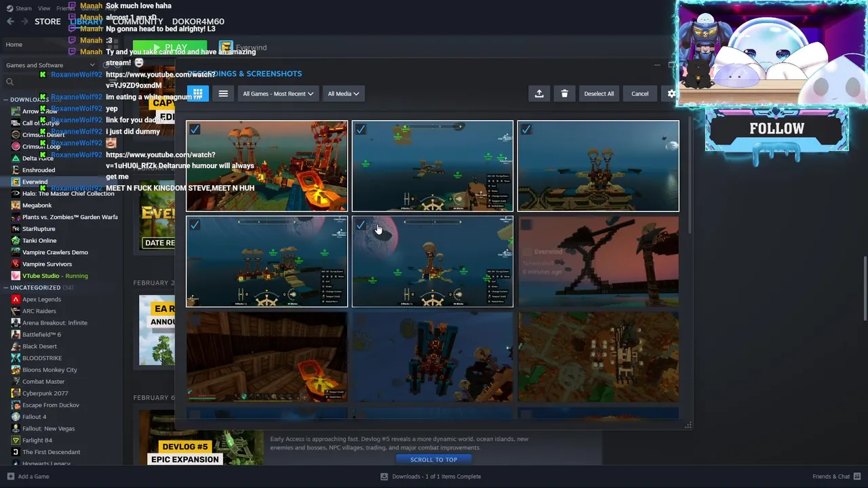This screenshot has width=868, height=488.
Task: Uncheck the middle screenshot checkbox in second row
Action: coord(360,224)
